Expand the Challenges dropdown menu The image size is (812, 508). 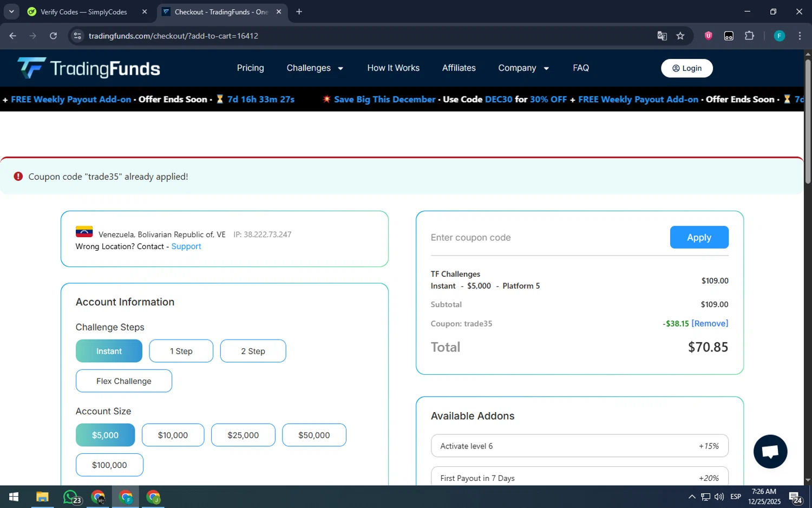click(315, 68)
